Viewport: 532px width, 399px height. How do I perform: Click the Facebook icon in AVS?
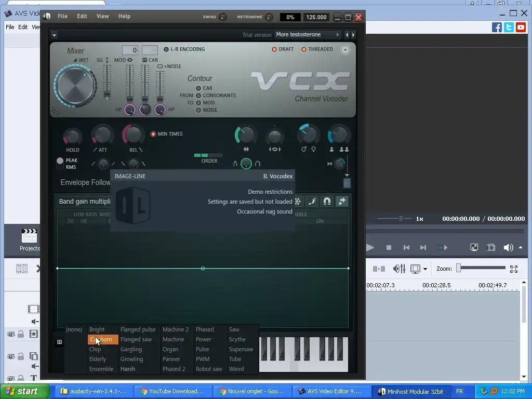point(497,27)
